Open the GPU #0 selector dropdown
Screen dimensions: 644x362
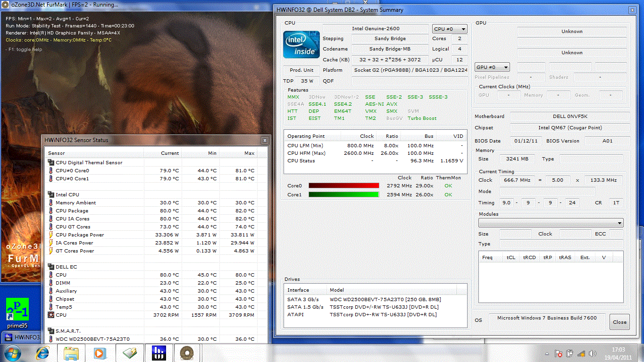pos(492,67)
